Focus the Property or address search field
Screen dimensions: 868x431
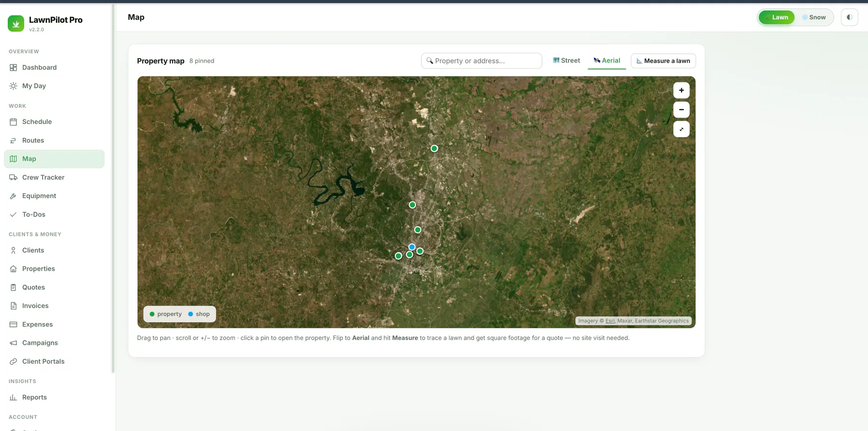(481, 61)
